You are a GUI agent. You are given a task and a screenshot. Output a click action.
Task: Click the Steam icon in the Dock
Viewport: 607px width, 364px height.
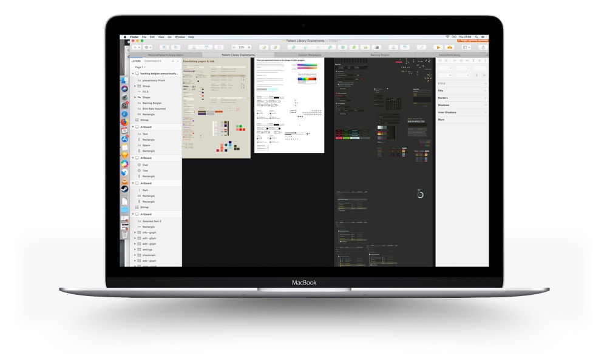point(124,189)
